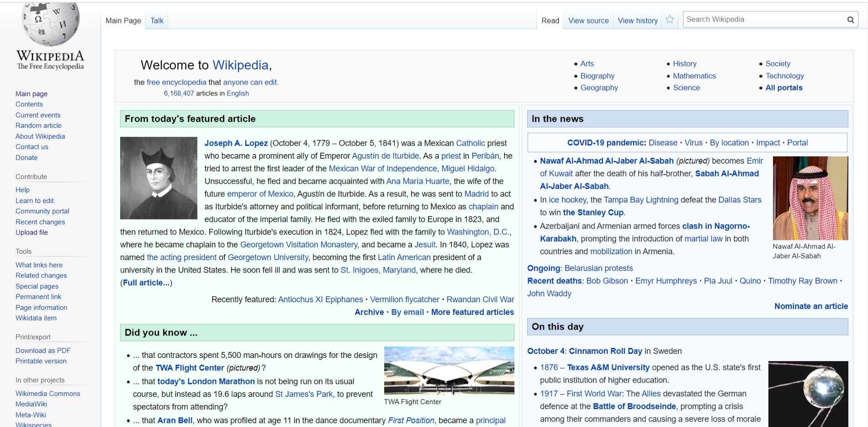Viewport: 868px width, 427px height.
Task: Click the All portals link
Action: [783, 88]
